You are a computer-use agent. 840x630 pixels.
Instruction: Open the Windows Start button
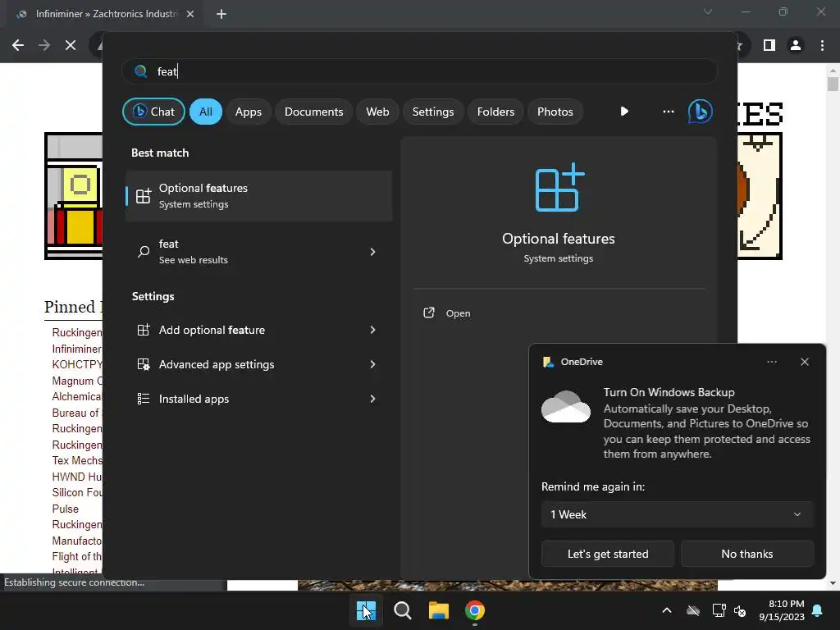[x=366, y=610]
